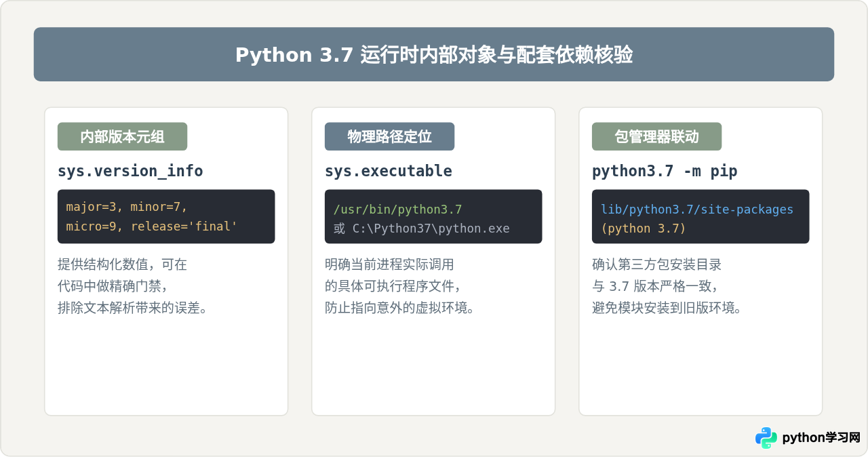The height and width of the screenshot is (457, 868).
Task: Click the title banner Python 3.7 运行时内部对象与配套依赖核验
Action: 434,54
